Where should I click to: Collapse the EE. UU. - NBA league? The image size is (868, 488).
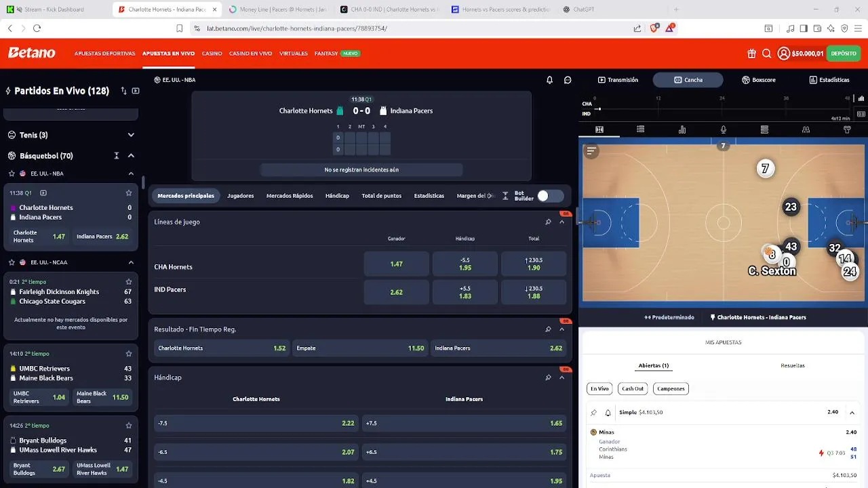(131, 174)
